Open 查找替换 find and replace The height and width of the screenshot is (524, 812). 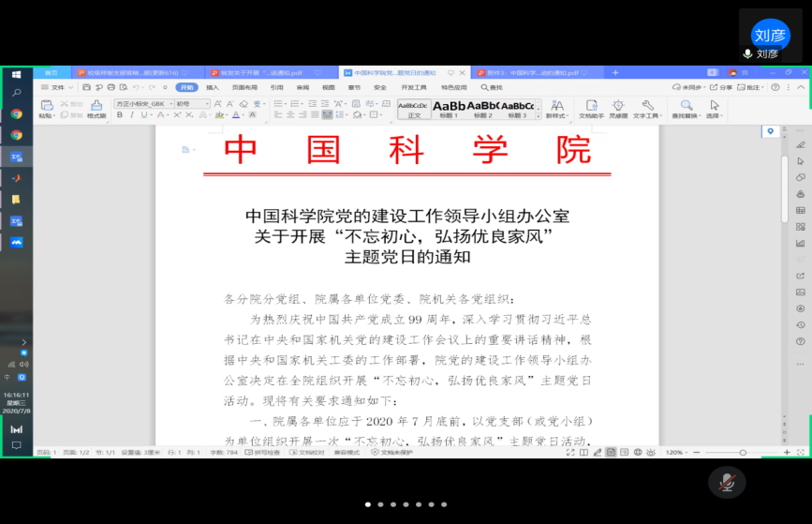pos(687,108)
